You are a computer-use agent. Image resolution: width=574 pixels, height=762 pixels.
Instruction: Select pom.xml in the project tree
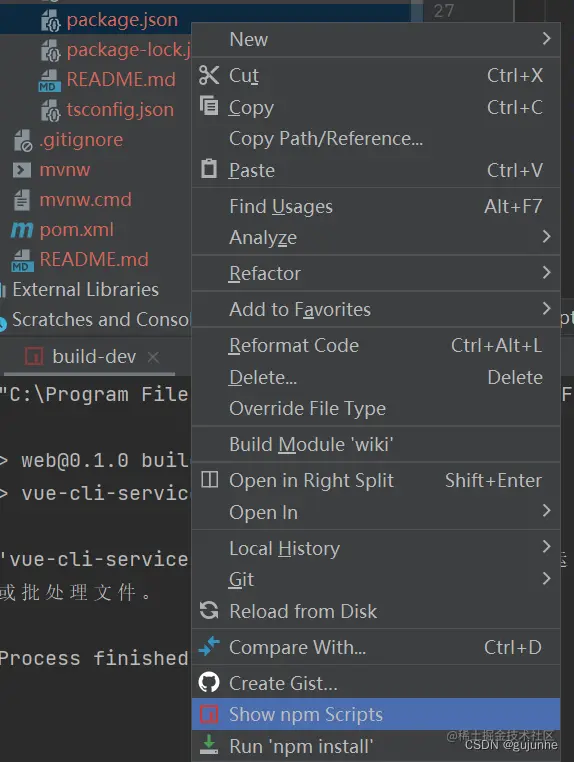coord(77,229)
